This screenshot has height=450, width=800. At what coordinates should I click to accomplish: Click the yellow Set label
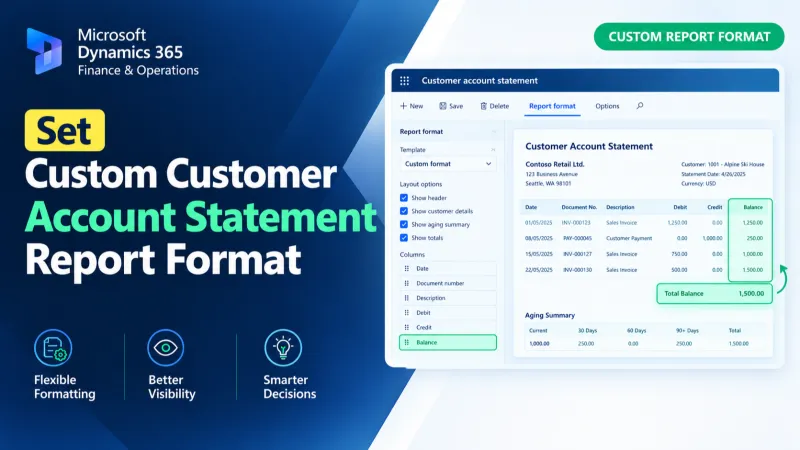tap(64, 130)
